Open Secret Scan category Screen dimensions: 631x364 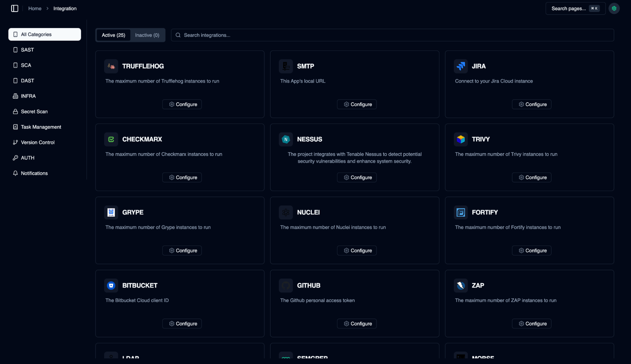pos(34,111)
